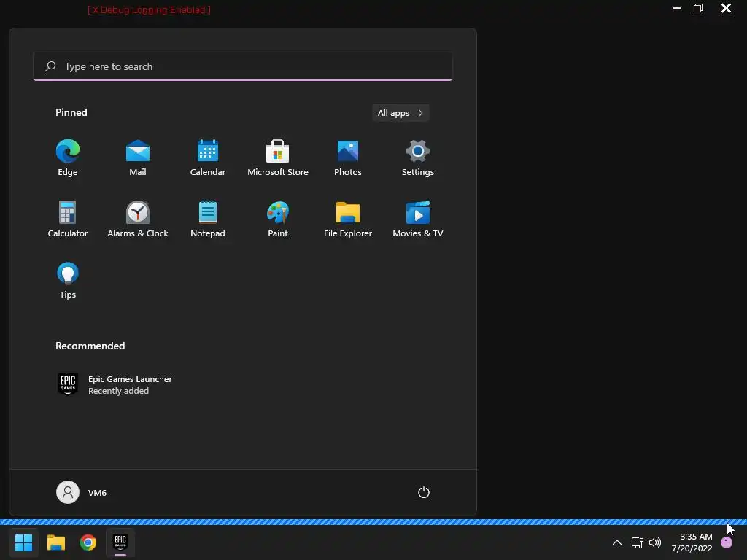Click the Windows Start button on taskbar

[23, 542]
